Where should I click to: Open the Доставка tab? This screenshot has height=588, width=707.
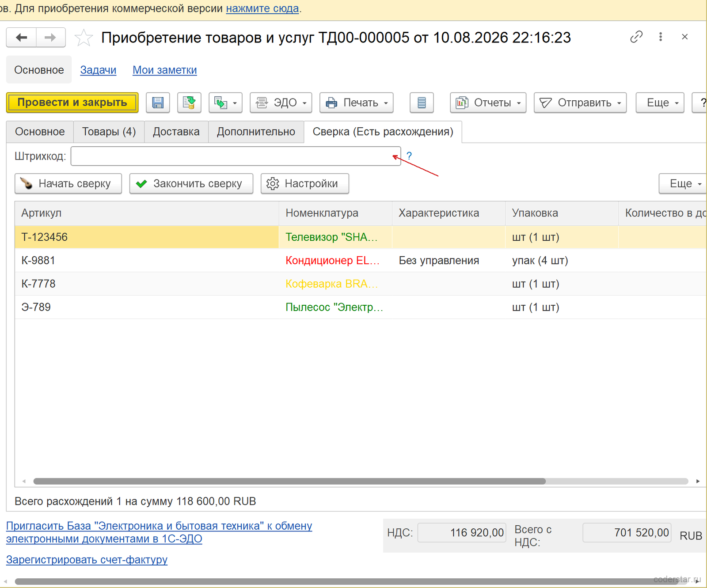[176, 132]
